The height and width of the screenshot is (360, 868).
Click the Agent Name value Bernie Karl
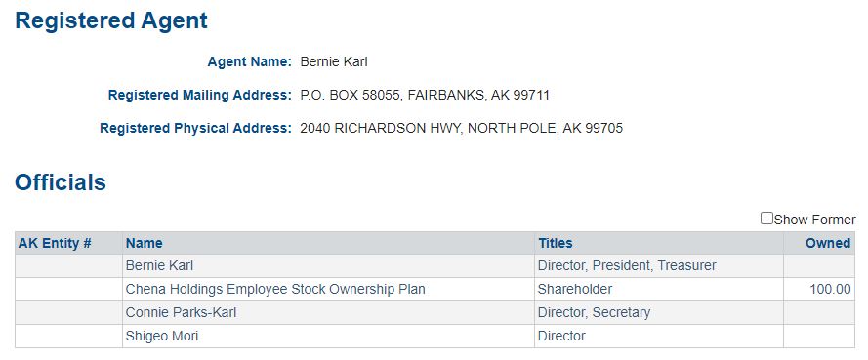[334, 61]
